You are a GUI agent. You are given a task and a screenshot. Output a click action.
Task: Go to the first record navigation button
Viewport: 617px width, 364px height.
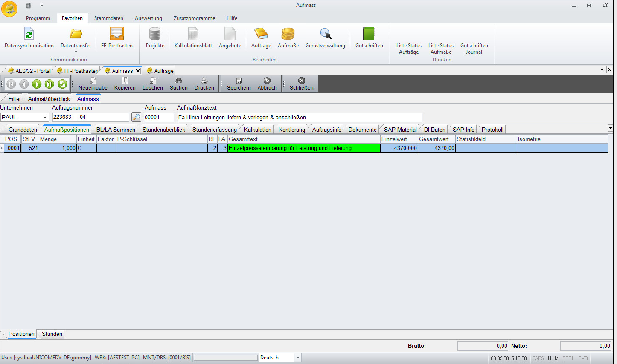click(11, 84)
